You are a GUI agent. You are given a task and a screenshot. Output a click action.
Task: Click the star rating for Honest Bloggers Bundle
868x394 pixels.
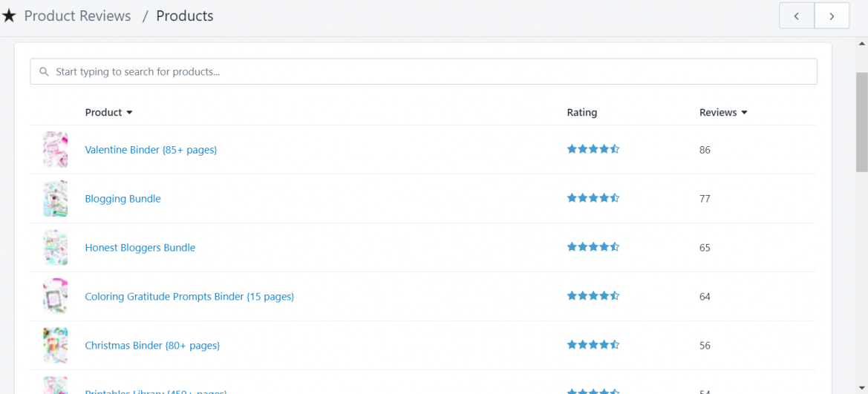(x=593, y=247)
